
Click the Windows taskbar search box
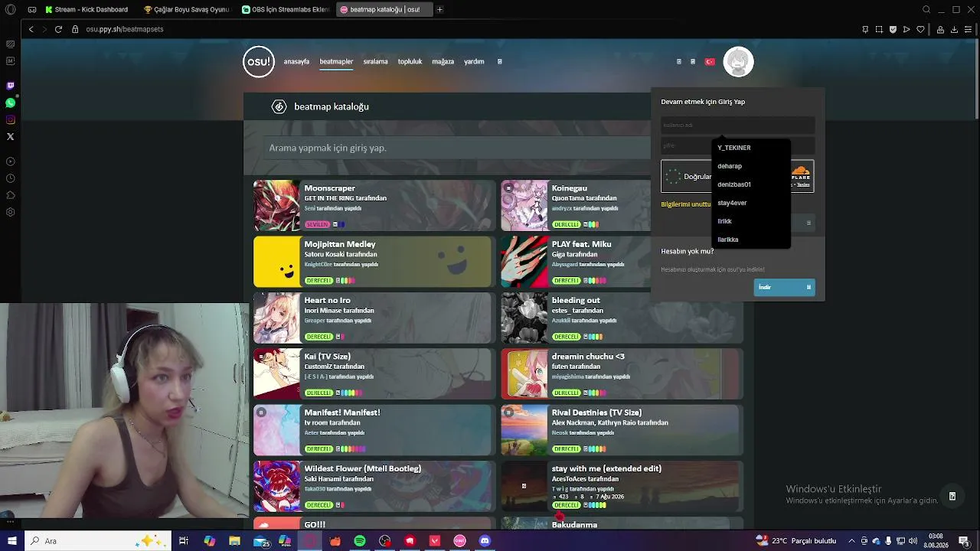point(96,541)
